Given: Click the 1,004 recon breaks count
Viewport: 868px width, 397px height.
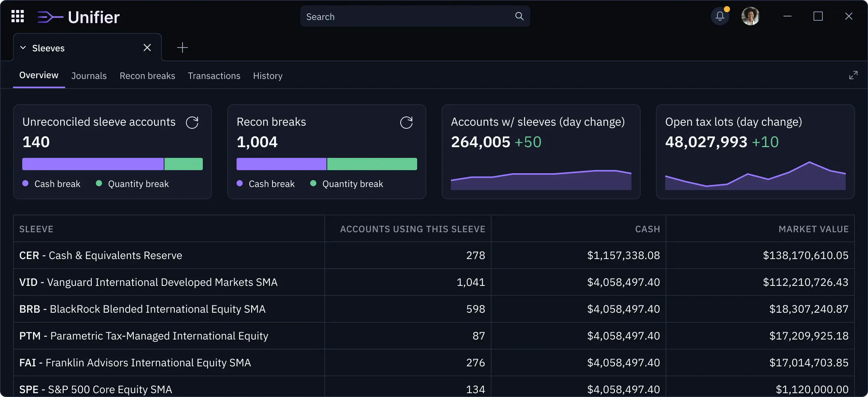Looking at the screenshot, I should click(x=257, y=142).
